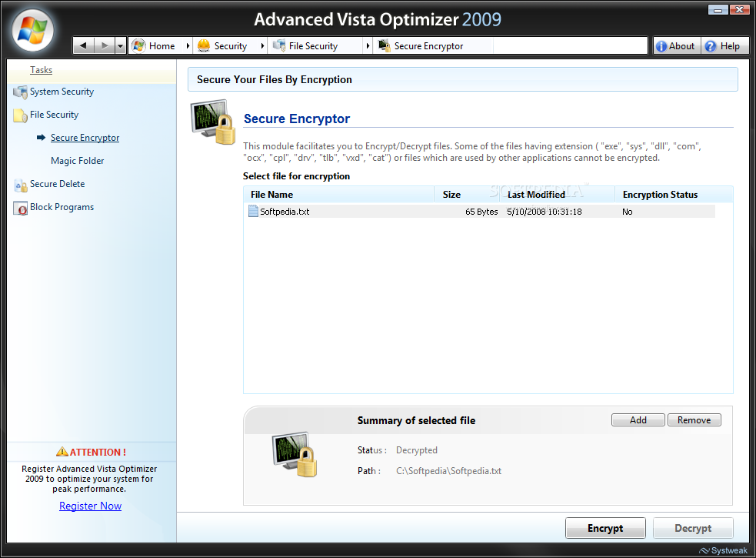
Task: Open Security in the breadcrumb bar
Action: pos(231,46)
